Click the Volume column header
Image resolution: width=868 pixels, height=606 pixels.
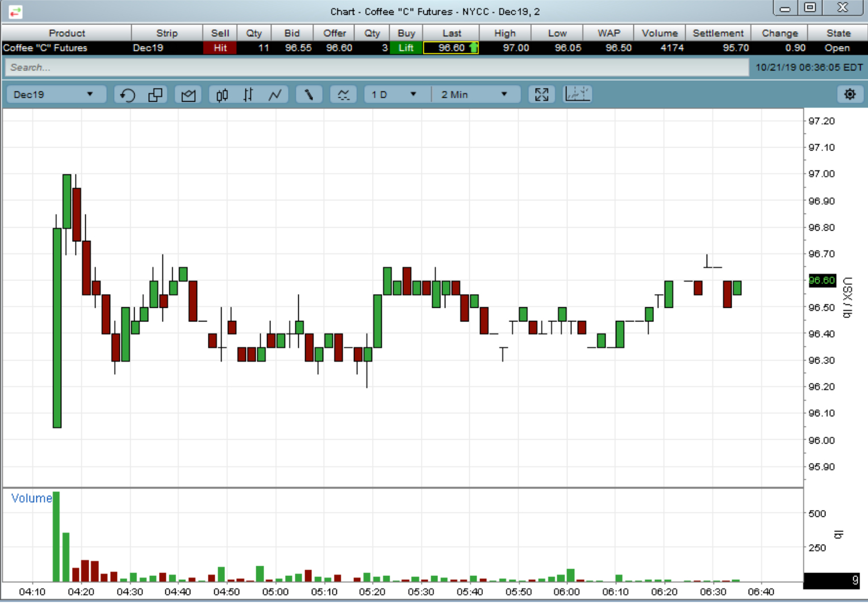(660, 33)
